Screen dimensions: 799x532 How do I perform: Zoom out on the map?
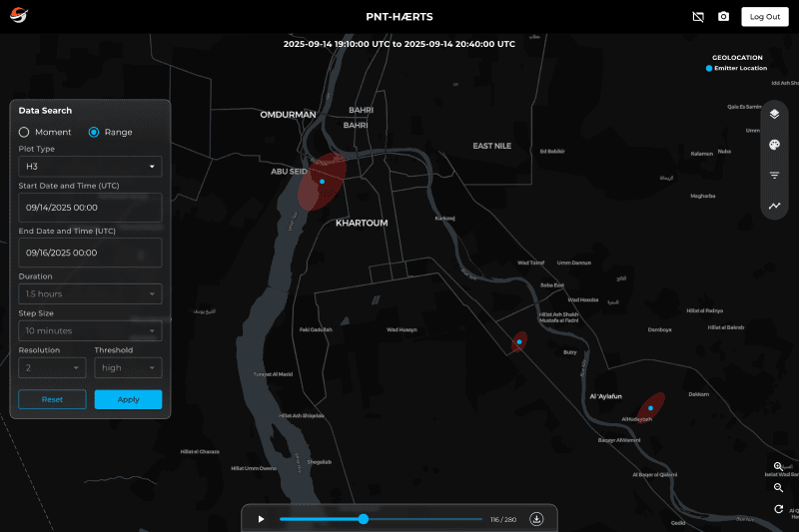point(778,488)
